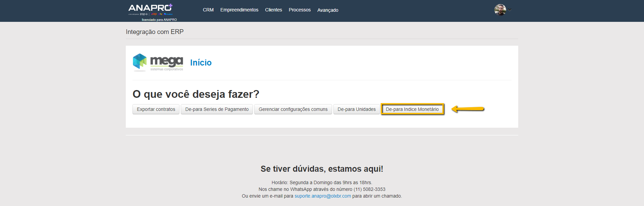
Task: Go to the Avançado menu
Action: pyautogui.click(x=328, y=10)
